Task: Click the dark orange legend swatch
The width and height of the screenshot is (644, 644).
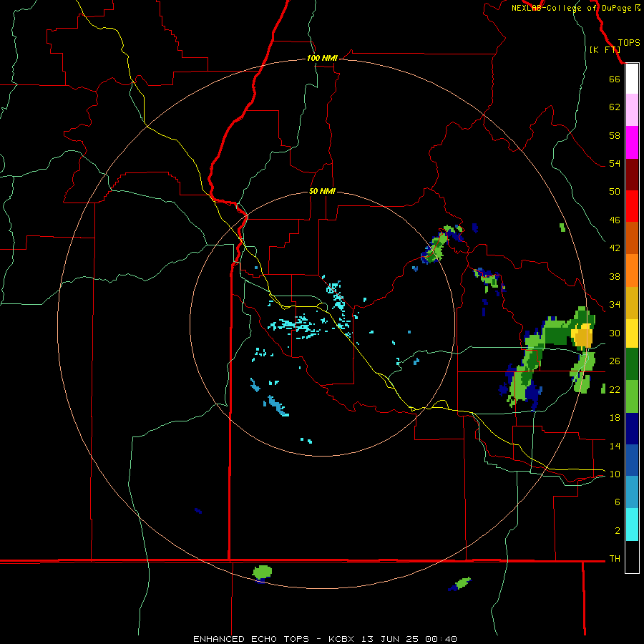Action: tap(632, 238)
